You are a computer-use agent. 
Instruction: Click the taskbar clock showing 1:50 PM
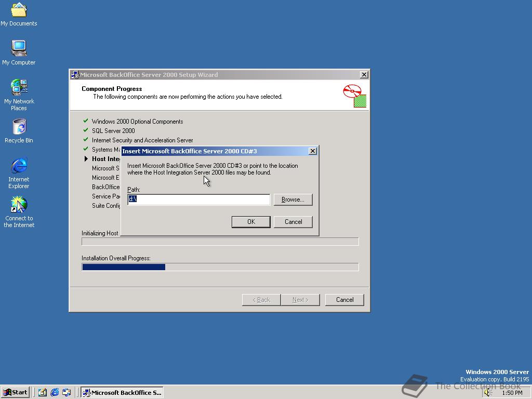(512, 393)
